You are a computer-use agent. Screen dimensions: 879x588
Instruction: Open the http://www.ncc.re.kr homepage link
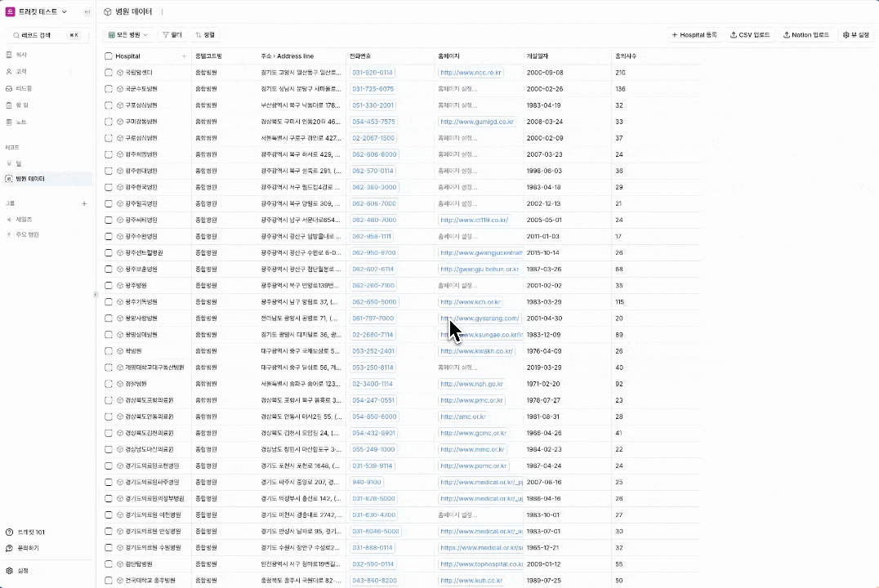470,73
